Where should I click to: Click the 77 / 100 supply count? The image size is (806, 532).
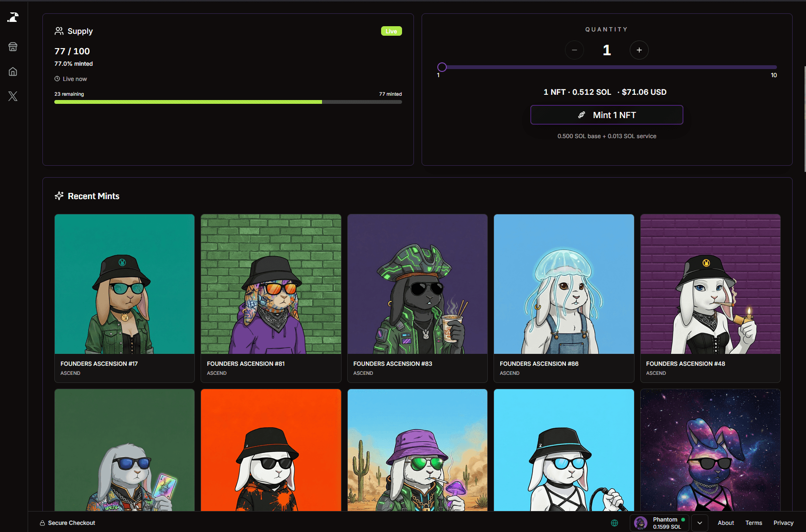pos(72,51)
